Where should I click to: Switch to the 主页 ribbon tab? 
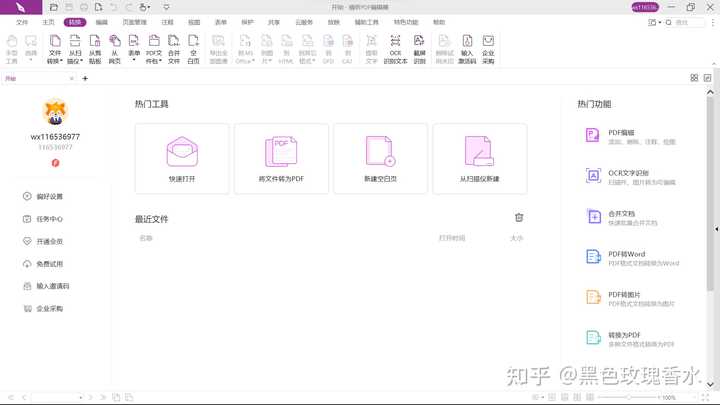48,22
